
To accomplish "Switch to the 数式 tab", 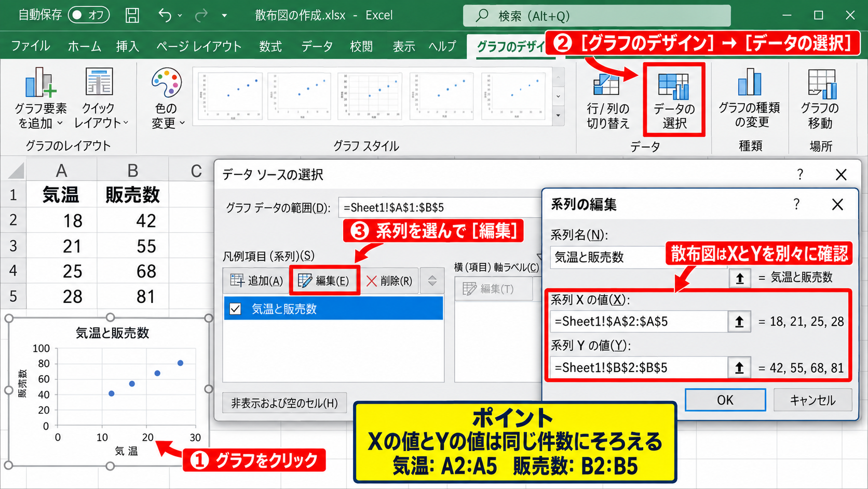I will 270,46.
